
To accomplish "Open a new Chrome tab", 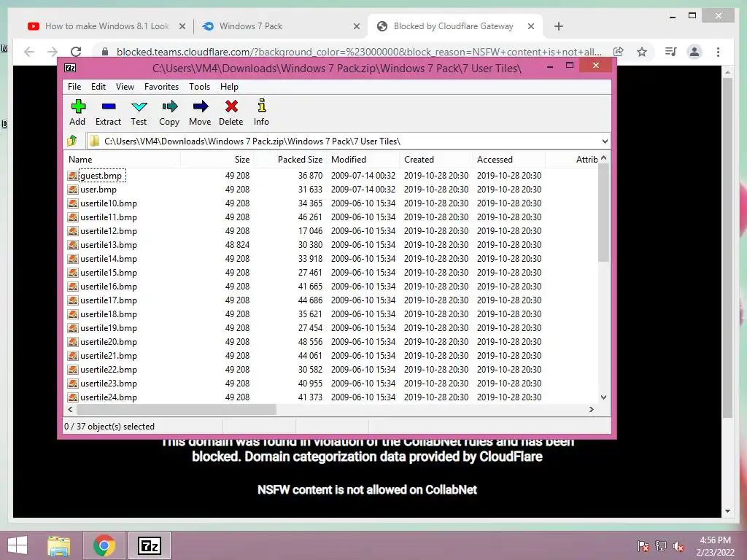I will point(559,26).
